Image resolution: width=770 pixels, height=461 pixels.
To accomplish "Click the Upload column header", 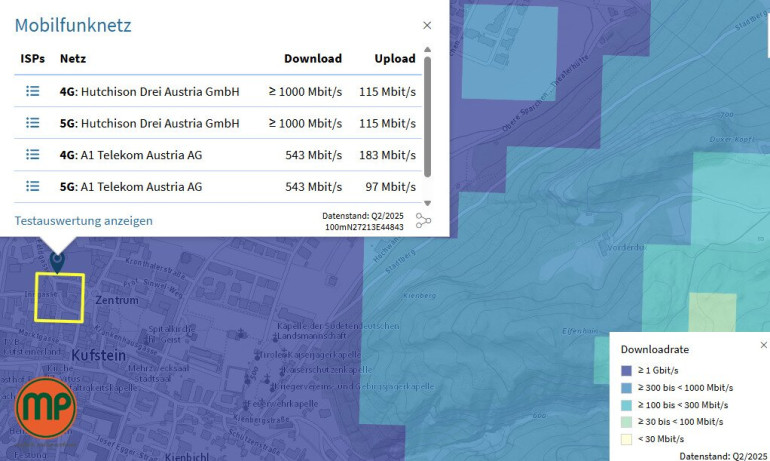I will (394, 59).
